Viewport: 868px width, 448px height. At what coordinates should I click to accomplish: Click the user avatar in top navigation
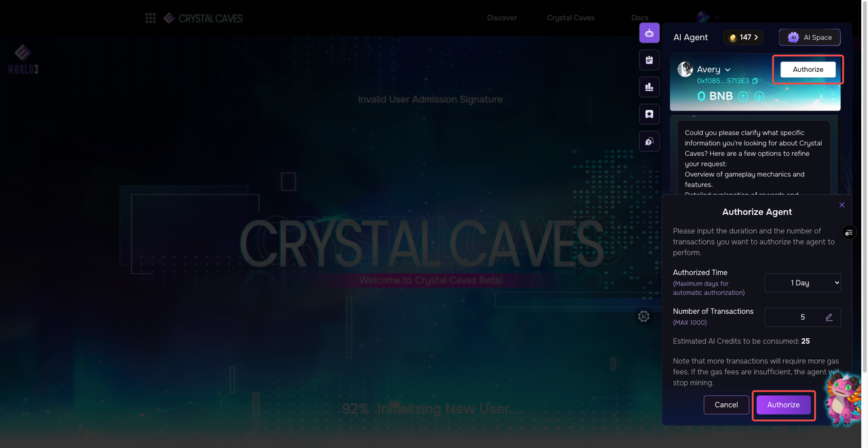(703, 18)
